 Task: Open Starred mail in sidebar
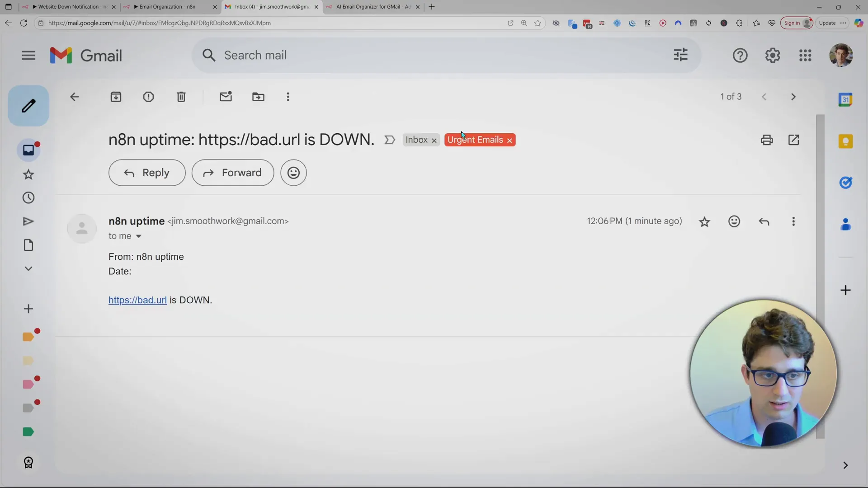pyautogui.click(x=28, y=174)
